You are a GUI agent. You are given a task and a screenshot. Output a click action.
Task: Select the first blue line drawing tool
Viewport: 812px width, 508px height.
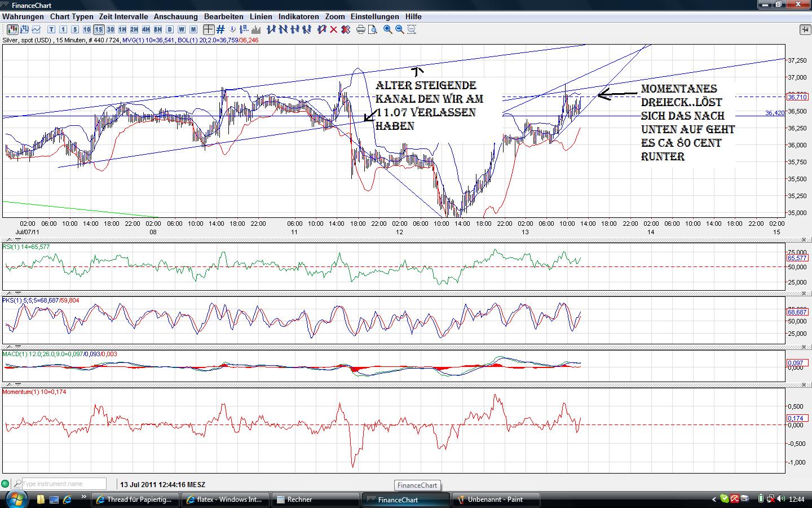pos(271,29)
